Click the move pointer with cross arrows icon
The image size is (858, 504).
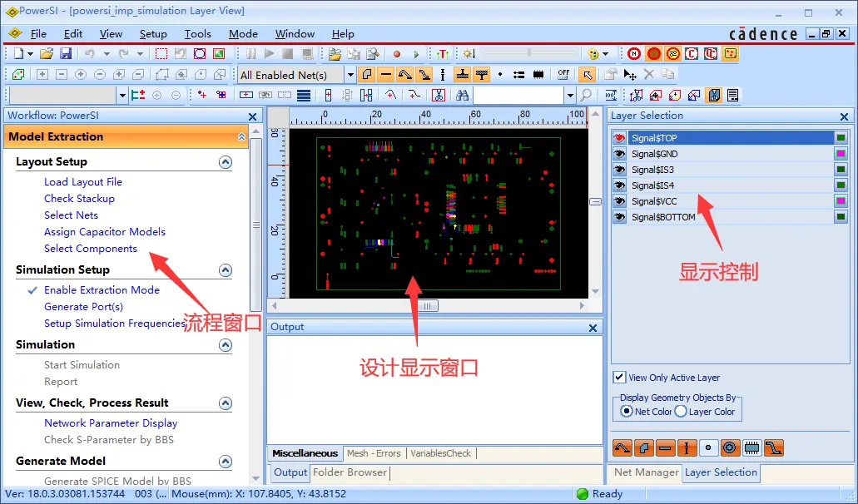point(630,74)
